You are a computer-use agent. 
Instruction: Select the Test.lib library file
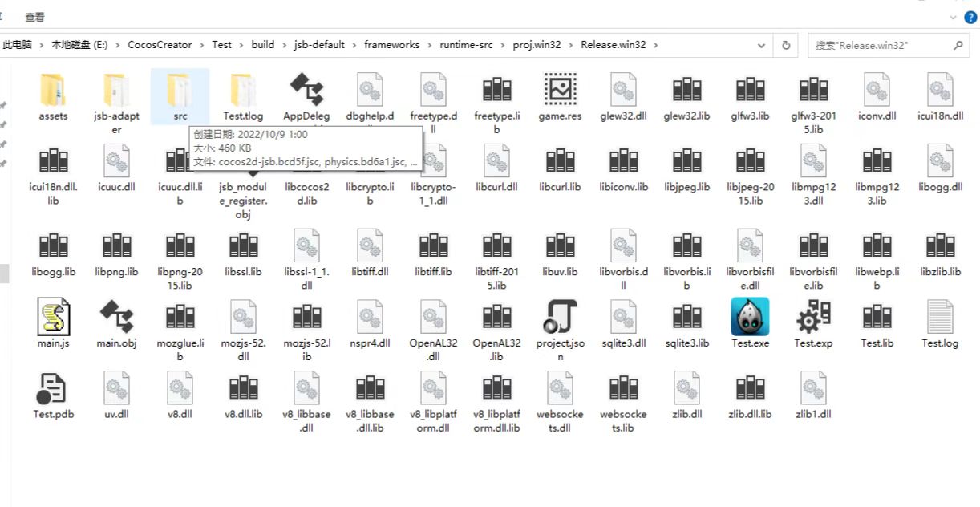tap(877, 324)
